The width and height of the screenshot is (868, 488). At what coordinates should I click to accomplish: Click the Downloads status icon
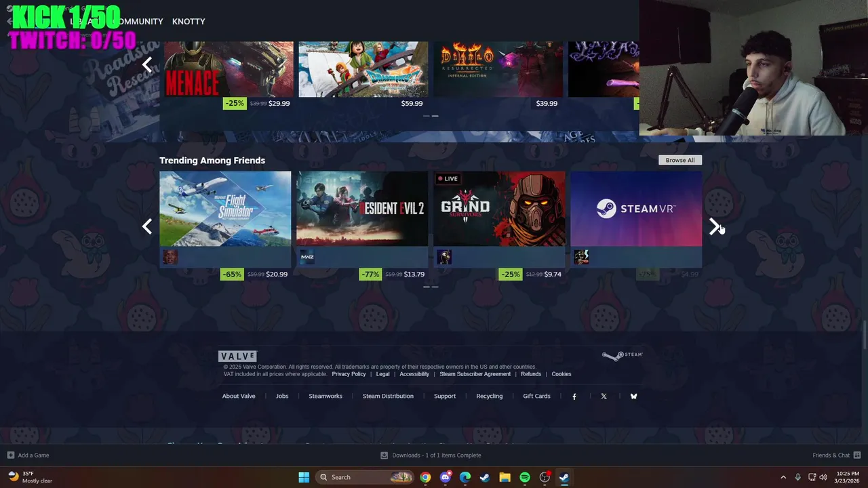tap(384, 455)
